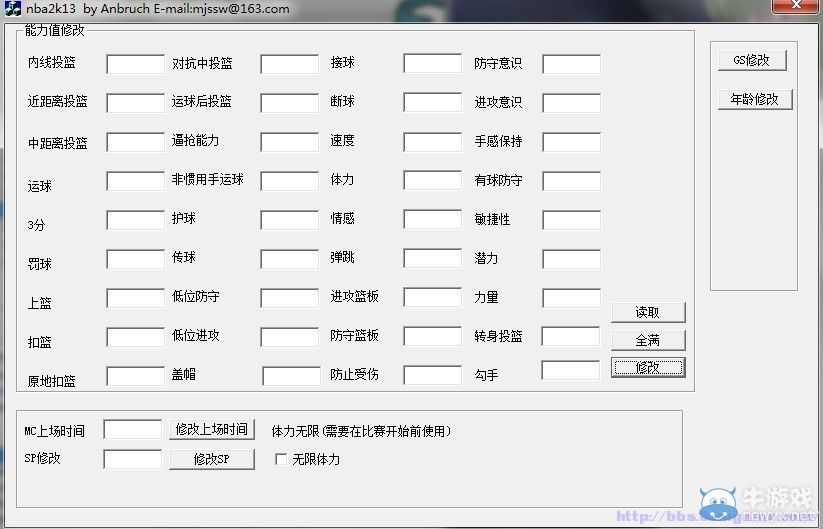
Task: Click the 非惯用手运球 input field
Action: [x=289, y=181]
